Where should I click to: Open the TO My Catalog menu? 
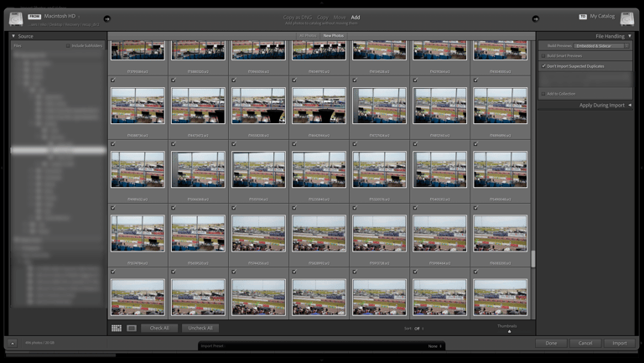click(597, 17)
